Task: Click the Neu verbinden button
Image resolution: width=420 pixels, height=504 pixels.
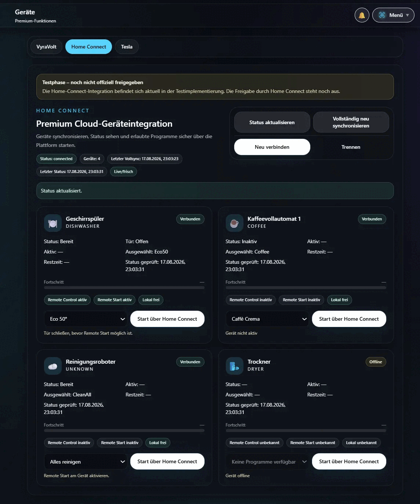Action: [272, 147]
